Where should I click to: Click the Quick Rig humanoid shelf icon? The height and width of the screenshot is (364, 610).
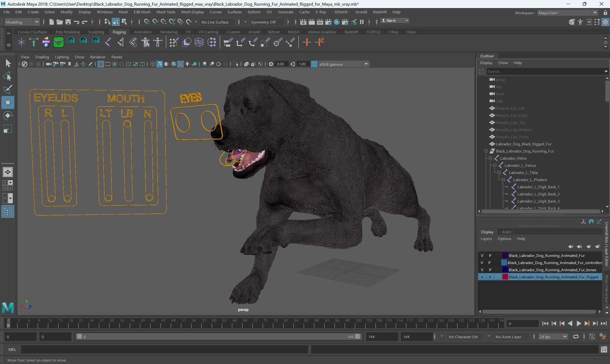[x=146, y=42]
